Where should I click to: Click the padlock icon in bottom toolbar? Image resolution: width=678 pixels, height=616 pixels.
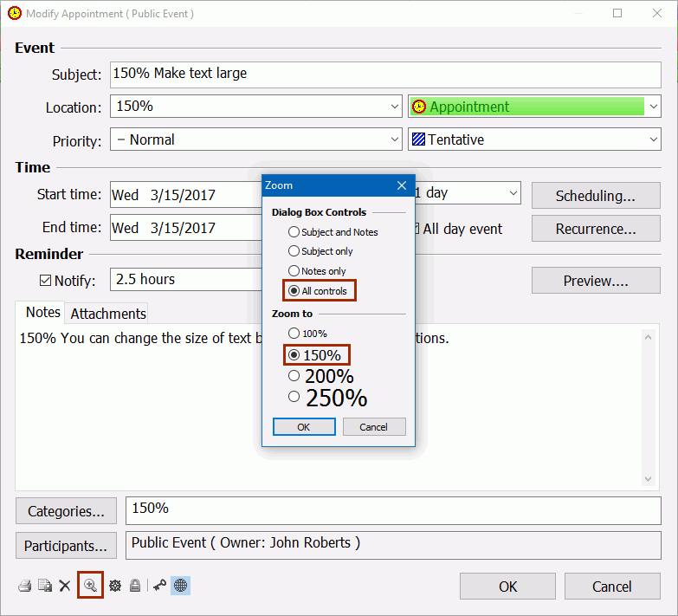[135, 586]
